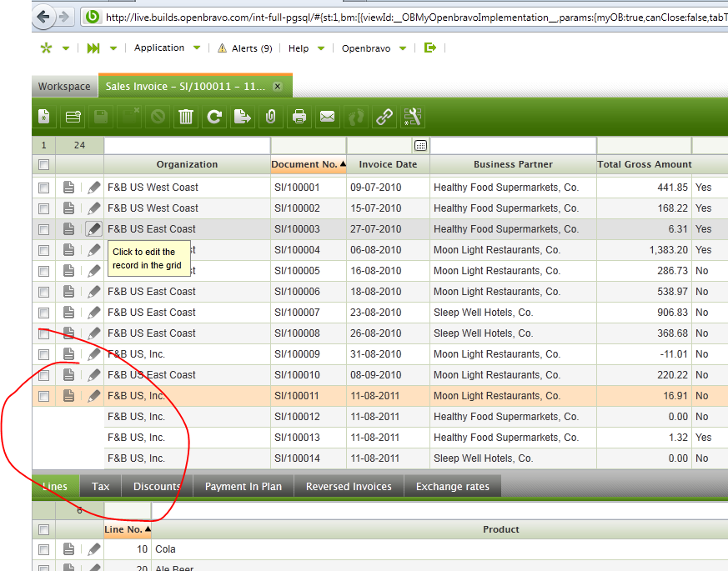Open attachments with the paperclip icon
The width and height of the screenshot is (728, 571).
pyautogui.click(x=270, y=118)
